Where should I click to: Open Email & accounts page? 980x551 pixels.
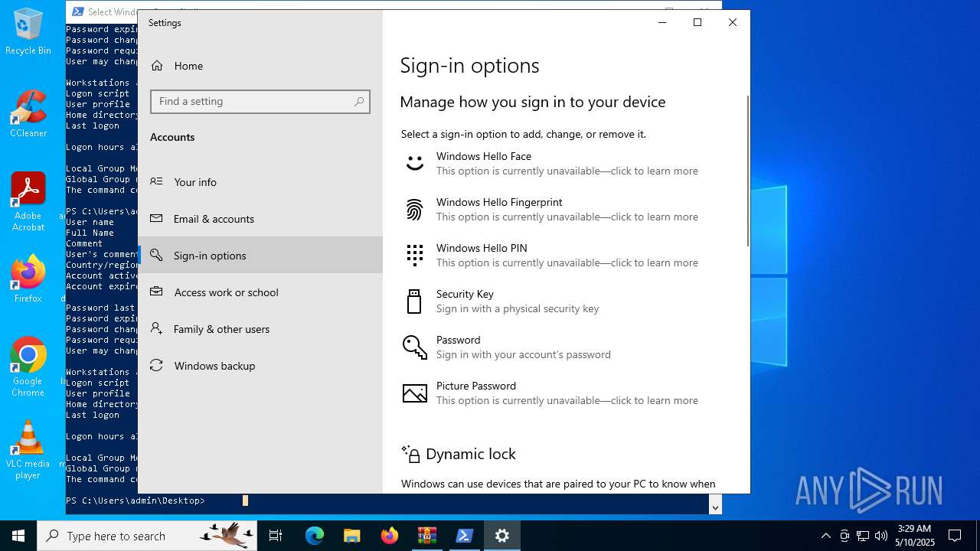[260, 219]
